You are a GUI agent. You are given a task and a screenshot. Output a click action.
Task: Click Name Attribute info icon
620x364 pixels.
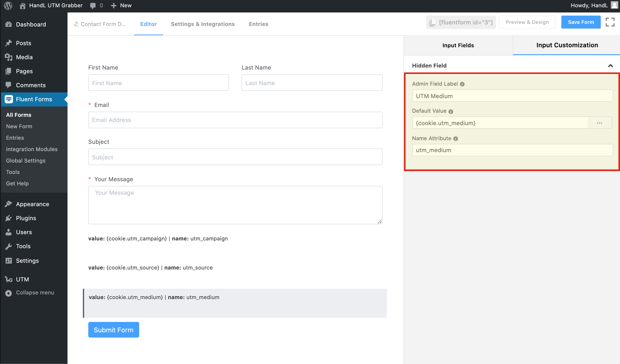click(456, 139)
